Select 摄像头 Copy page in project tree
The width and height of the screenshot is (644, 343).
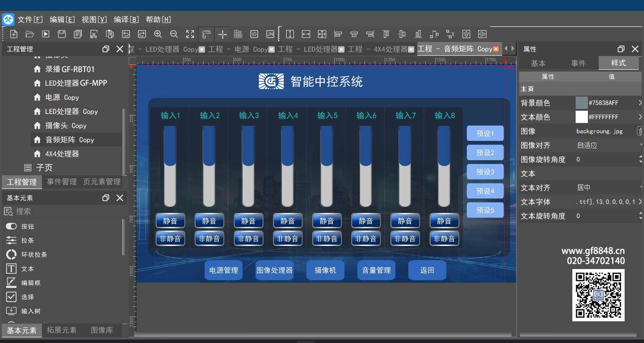[x=66, y=126]
